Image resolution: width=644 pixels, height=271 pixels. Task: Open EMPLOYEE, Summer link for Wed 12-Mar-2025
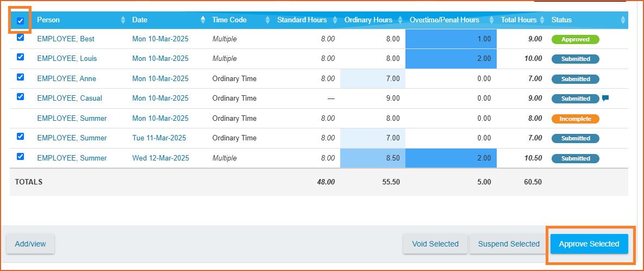(72, 158)
